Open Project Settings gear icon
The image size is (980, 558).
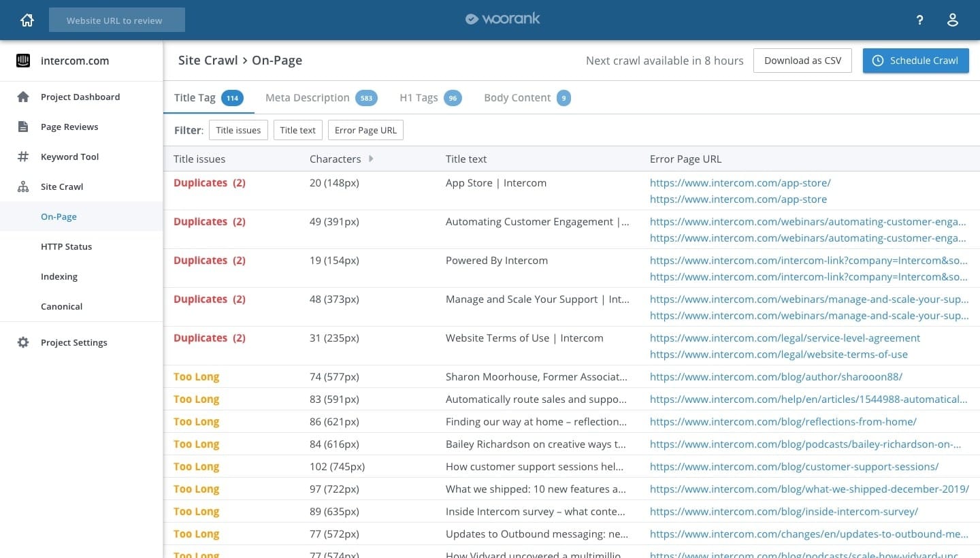(23, 342)
